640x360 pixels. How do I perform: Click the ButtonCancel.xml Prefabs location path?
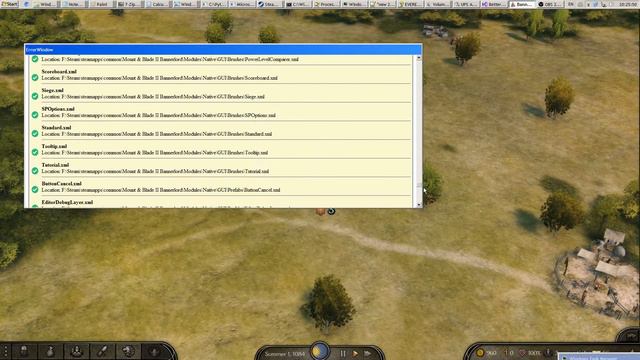(x=161, y=190)
